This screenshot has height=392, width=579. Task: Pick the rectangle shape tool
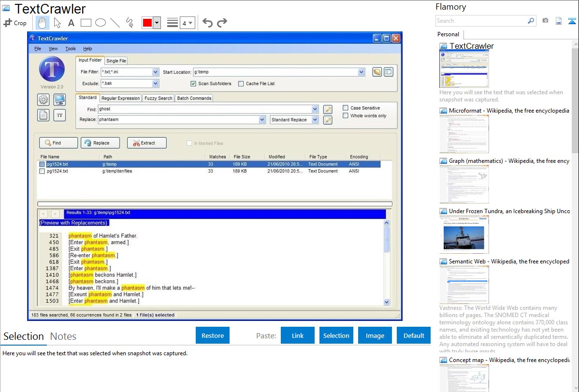pos(86,23)
